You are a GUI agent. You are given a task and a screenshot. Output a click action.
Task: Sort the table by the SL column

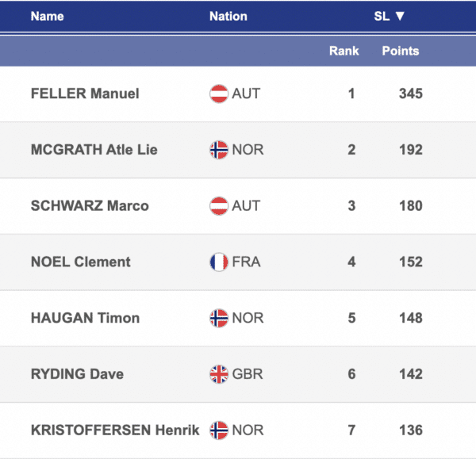coord(390,16)
